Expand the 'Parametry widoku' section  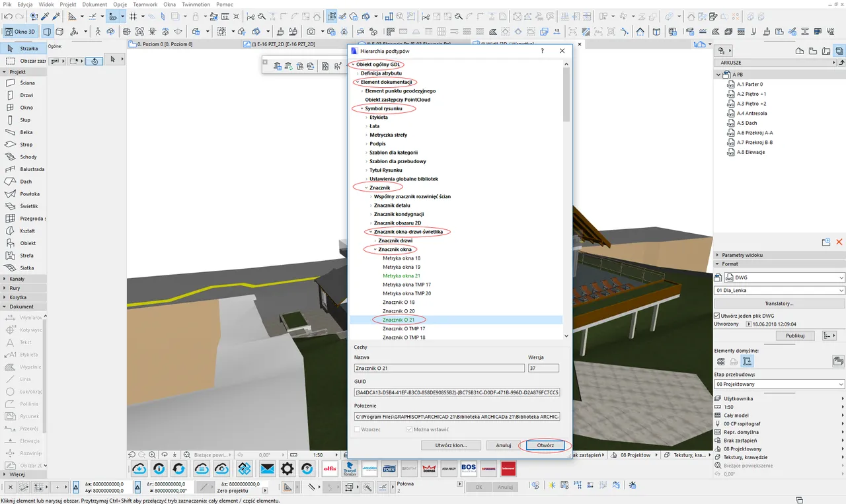point(717,254)
